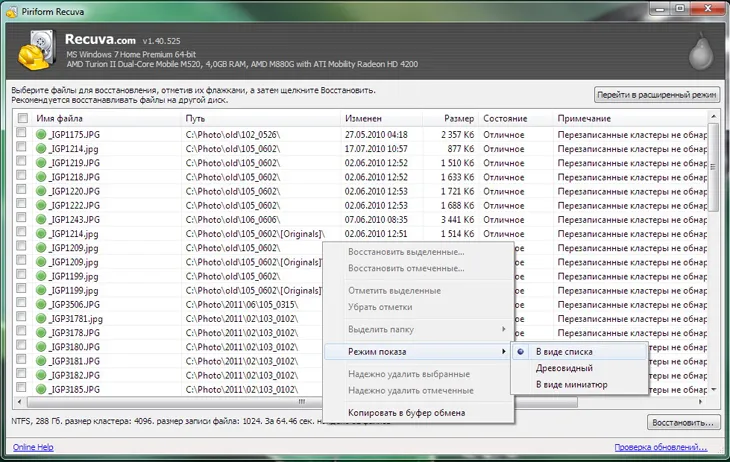Viewport: 730px width, 462px height.
Task: Check the box for _IGP1219.JPG
Action: point(21,161)
